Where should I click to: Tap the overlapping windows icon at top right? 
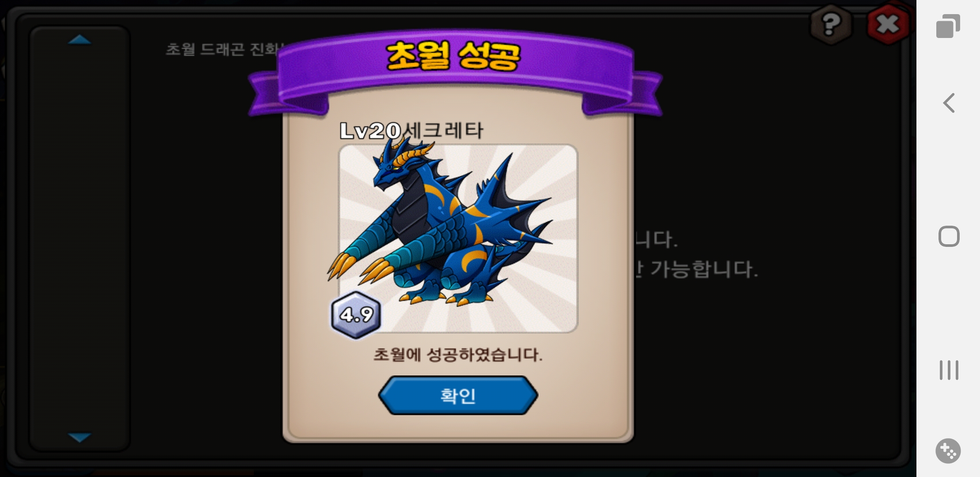[948, 26]
